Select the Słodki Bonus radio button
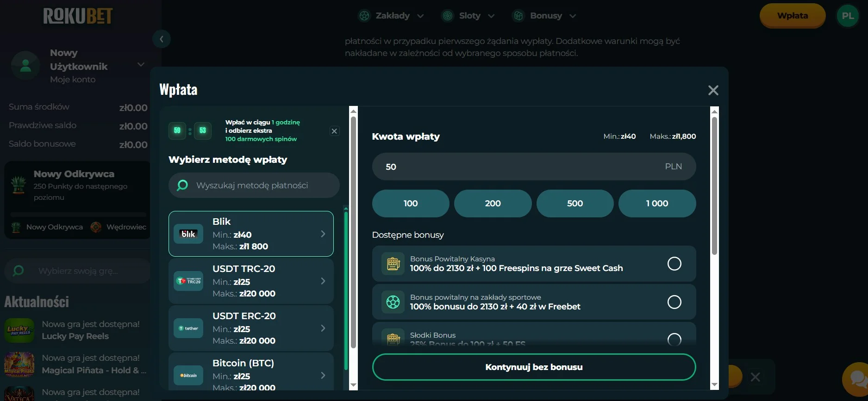This screenshot has width=868, height=401. click(674, 340)
